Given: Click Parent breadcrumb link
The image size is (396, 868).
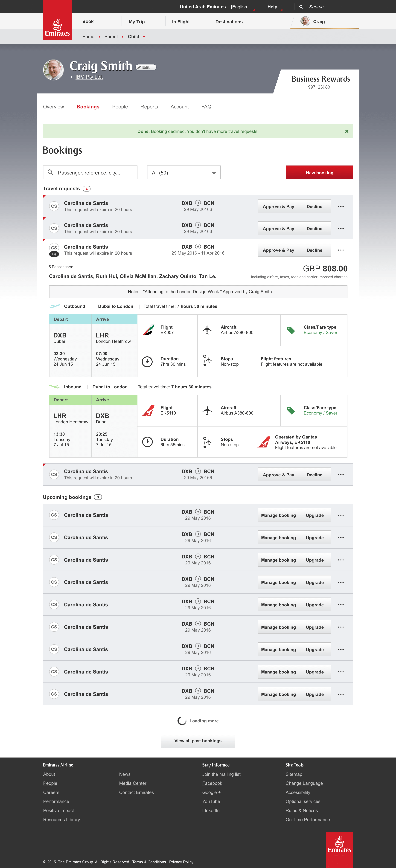Looking at the screenshot, I should pos(111,36).
